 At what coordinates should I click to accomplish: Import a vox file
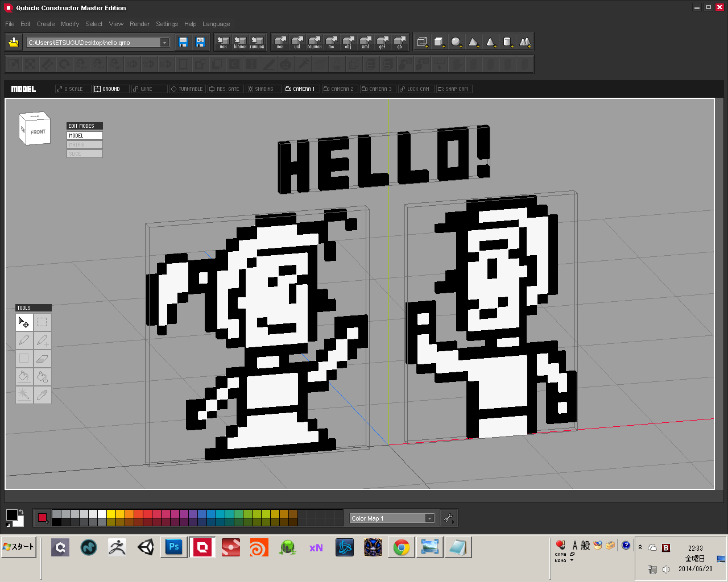click(224, 42)
